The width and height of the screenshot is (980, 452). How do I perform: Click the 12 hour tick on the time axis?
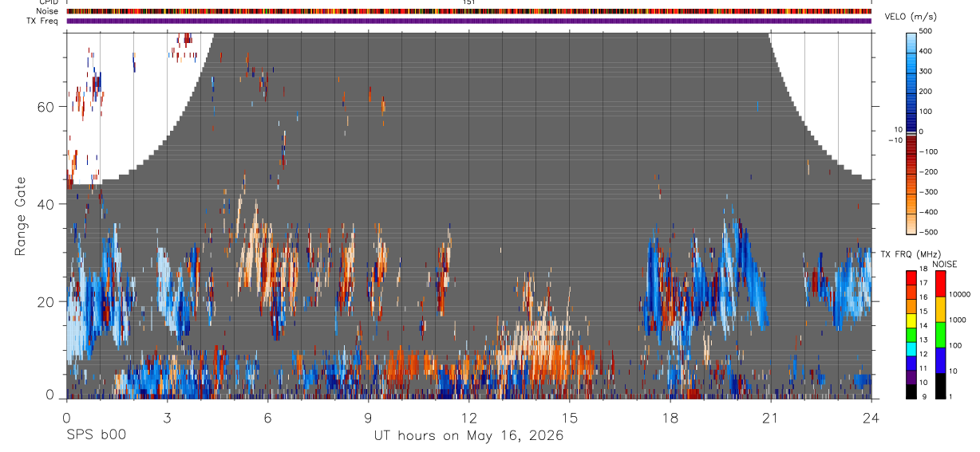468,417
